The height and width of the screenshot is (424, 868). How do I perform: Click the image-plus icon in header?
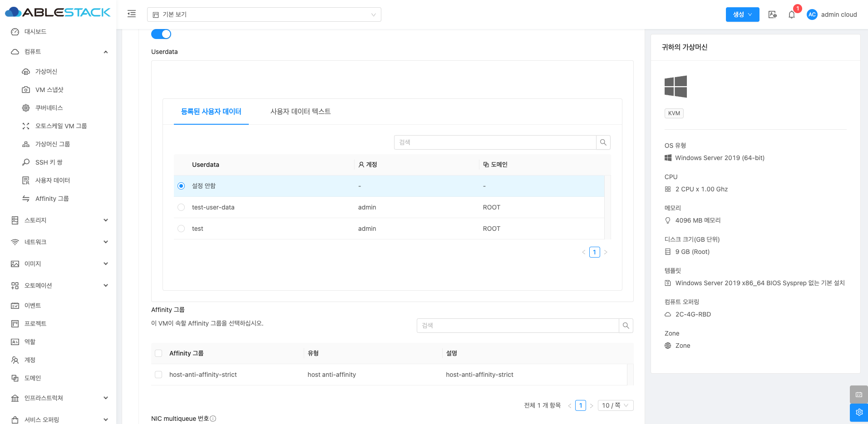pos(772,15)
